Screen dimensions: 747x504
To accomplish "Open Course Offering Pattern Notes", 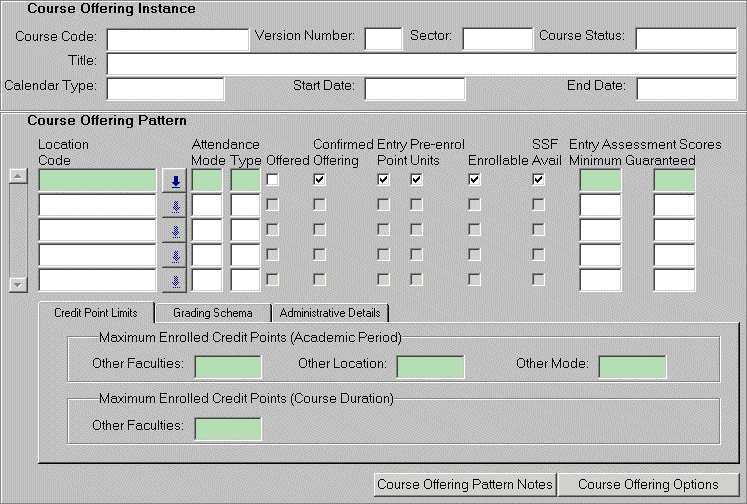I will [x=465, y=485].
